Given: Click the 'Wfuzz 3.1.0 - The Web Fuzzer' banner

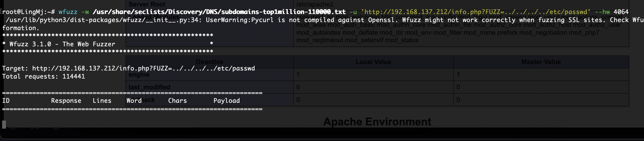Looking at the screenshot, I should tap(62, 44).
